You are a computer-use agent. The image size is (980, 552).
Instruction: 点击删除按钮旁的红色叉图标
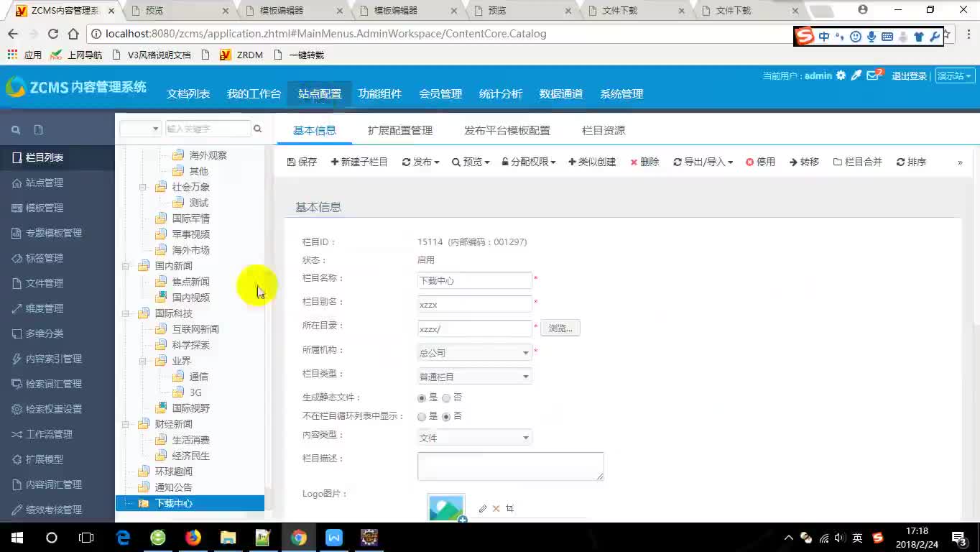(x=633, y=162)
